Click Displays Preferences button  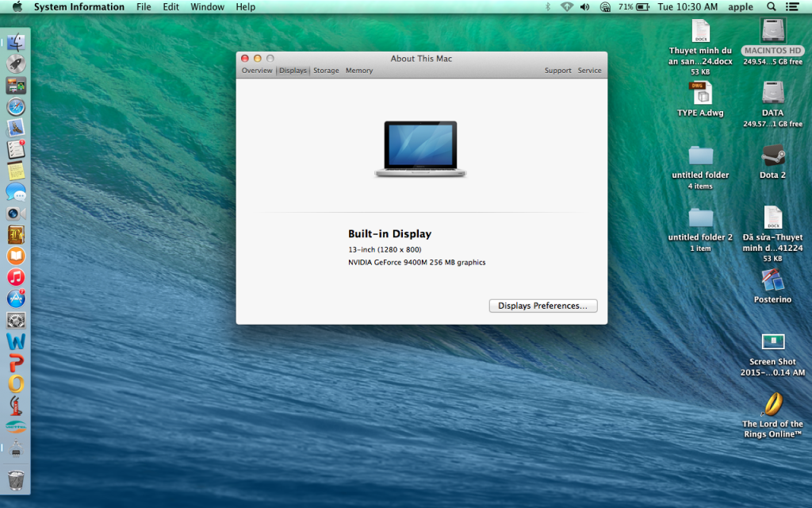543,306
